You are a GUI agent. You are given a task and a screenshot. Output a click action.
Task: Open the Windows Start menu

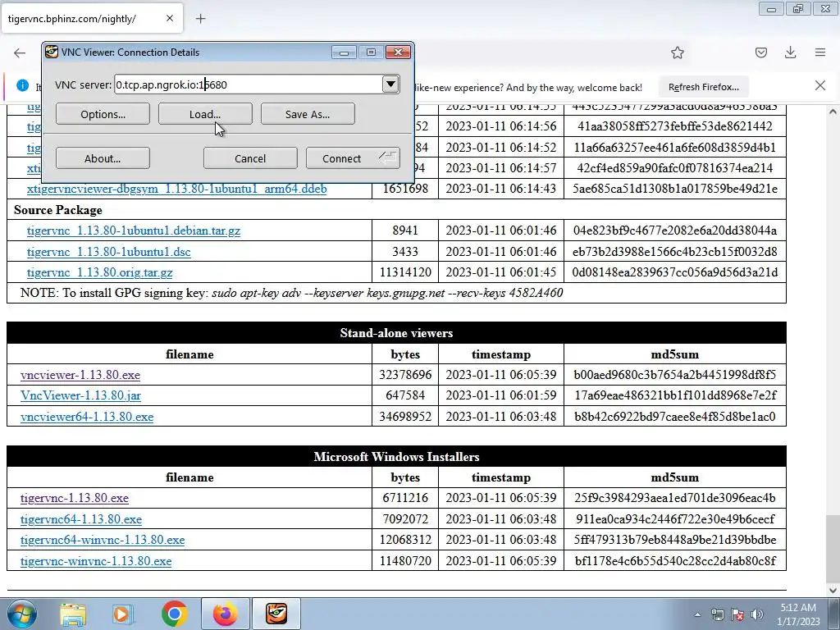[22, 614]
